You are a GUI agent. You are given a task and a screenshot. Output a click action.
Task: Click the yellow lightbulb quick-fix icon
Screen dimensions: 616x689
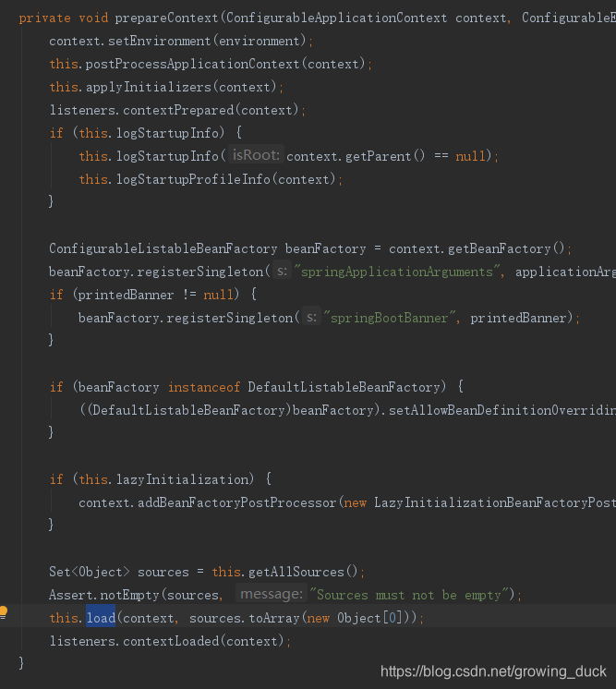click(x=3, y=611)
